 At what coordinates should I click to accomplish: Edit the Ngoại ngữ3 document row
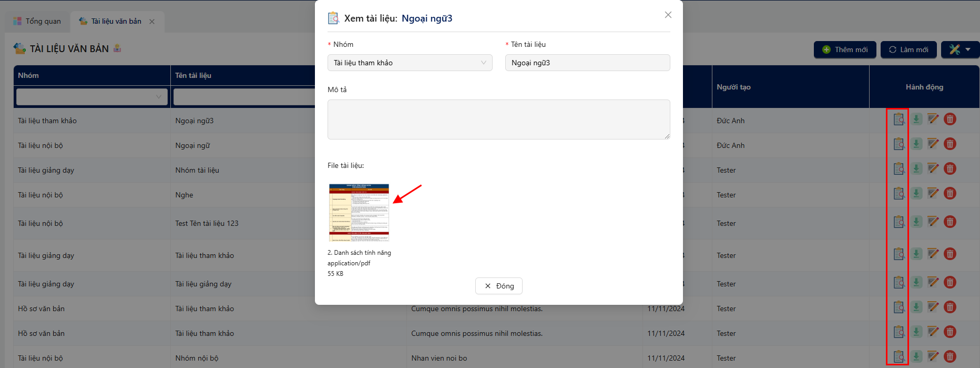click(933, 119)
